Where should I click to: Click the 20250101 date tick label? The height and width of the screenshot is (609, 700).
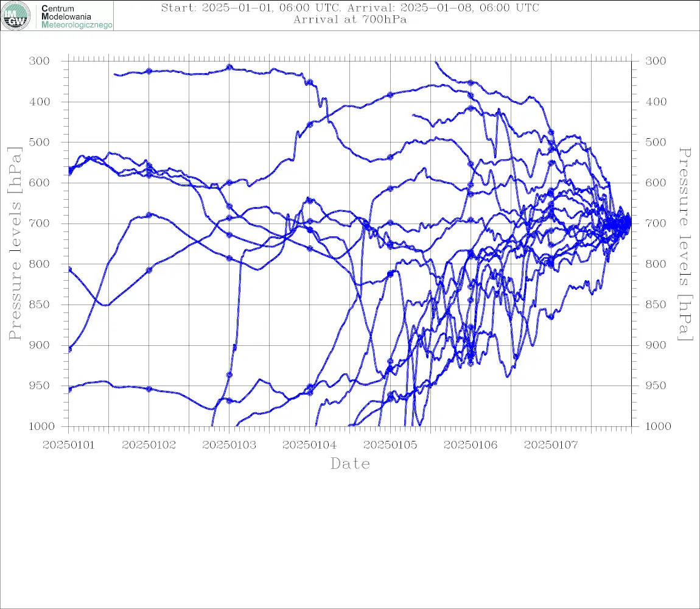(x=69, y=445)
